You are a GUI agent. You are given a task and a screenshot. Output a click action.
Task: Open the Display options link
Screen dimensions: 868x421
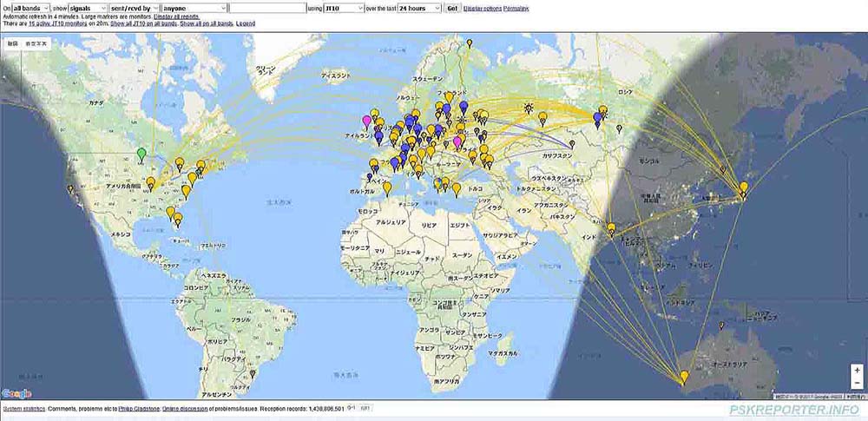[483, 8]
